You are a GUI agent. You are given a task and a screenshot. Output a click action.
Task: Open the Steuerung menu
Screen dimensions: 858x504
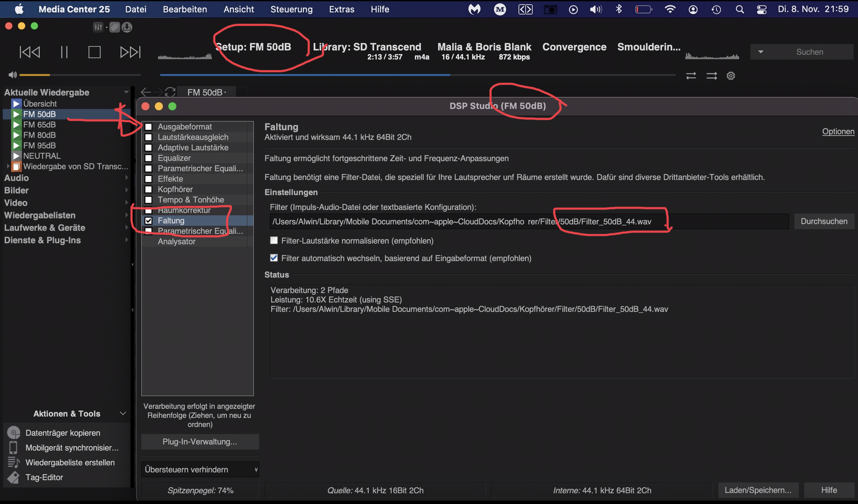coord(292,9)
